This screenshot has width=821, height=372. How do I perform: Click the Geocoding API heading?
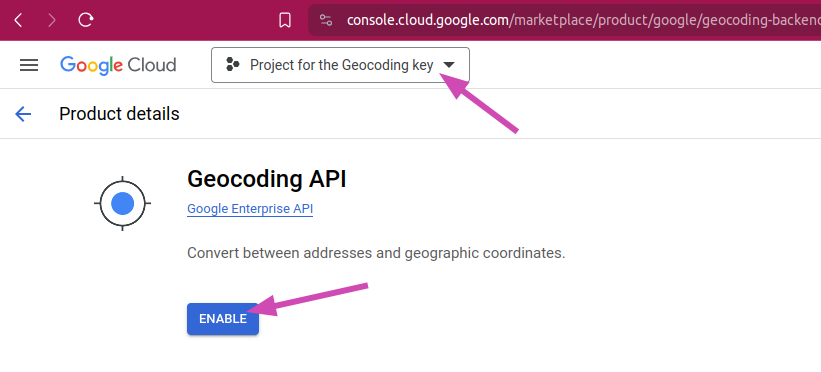267,179
